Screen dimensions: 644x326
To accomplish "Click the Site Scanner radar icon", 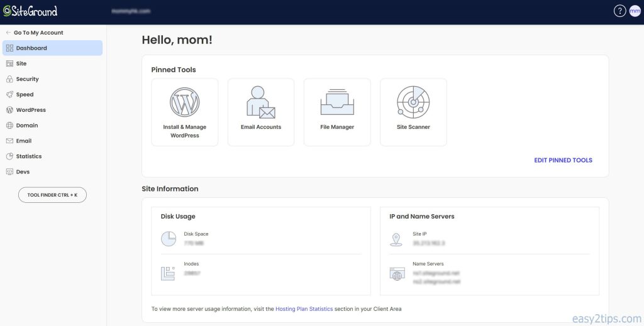I will pos(413,102).
